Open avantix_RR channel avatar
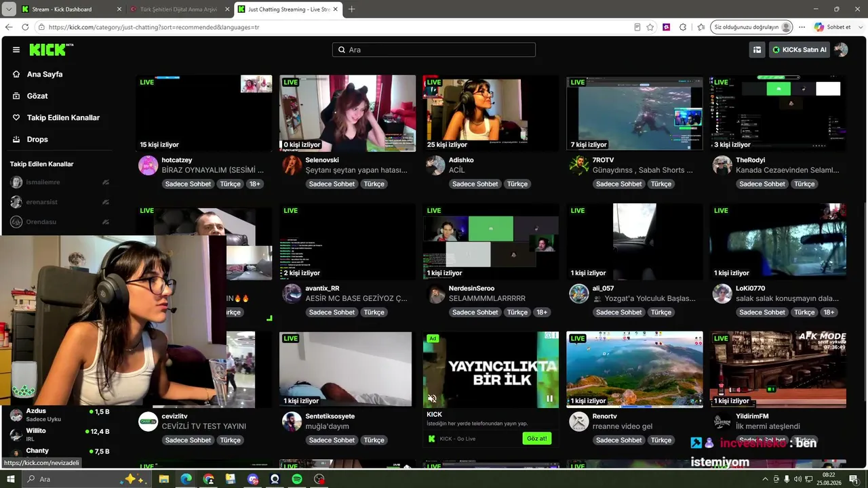 pyautogui.click(x=292, y=293)
